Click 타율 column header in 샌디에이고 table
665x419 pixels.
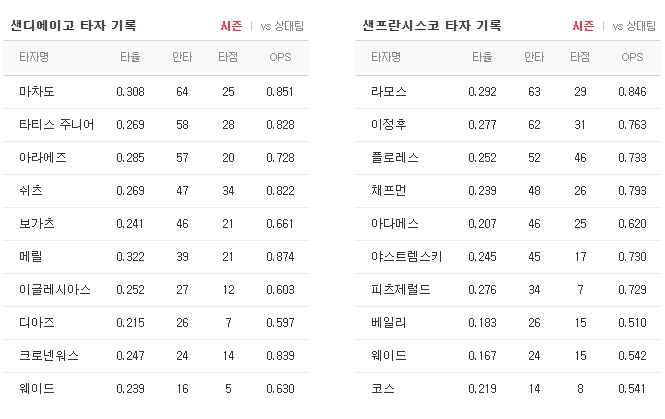click(x=130, y=57)
